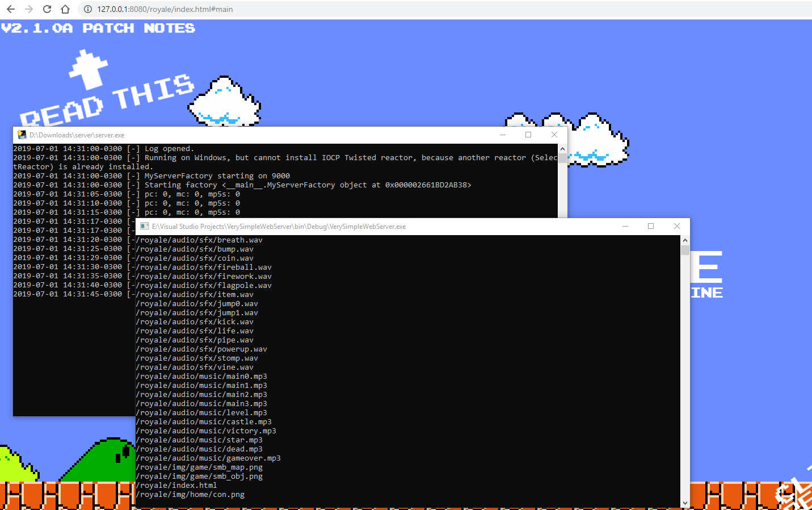The image size is (812, 510).
Task: Click '/royale/audio/music/main3.mp3' line
Action: [x=201, y=404]
